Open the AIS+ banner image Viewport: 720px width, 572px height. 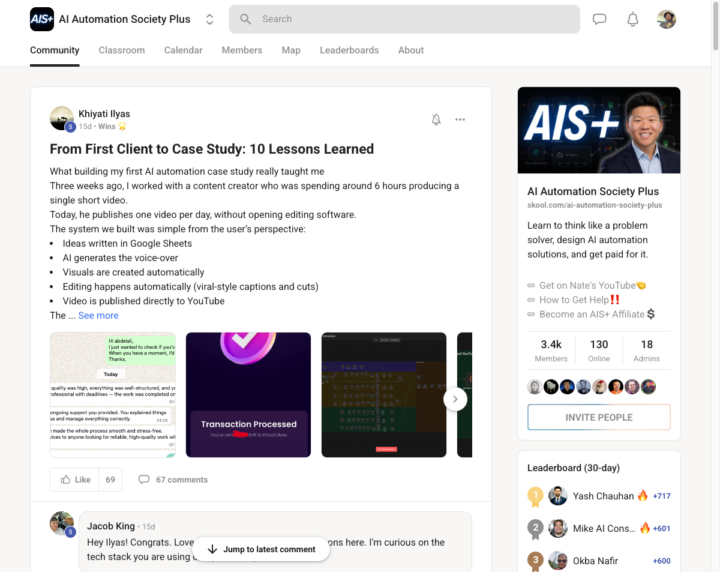[x=599, y=130]
